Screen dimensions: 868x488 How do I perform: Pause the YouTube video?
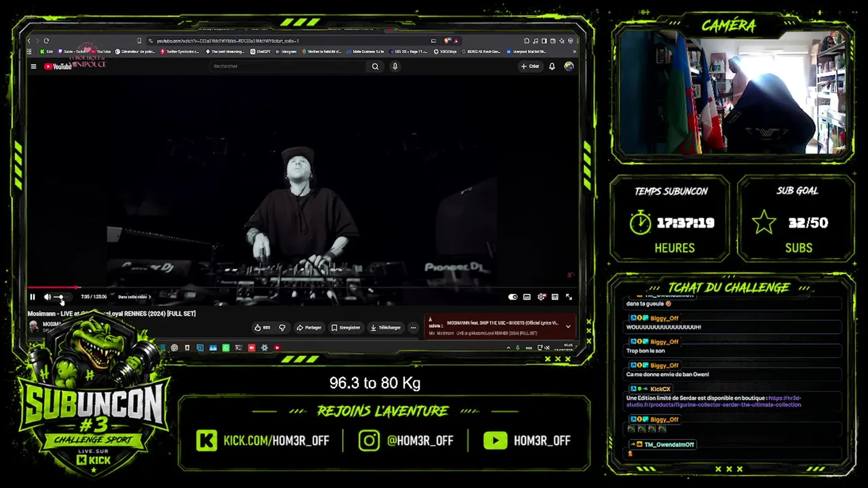[x=33, y=297]
